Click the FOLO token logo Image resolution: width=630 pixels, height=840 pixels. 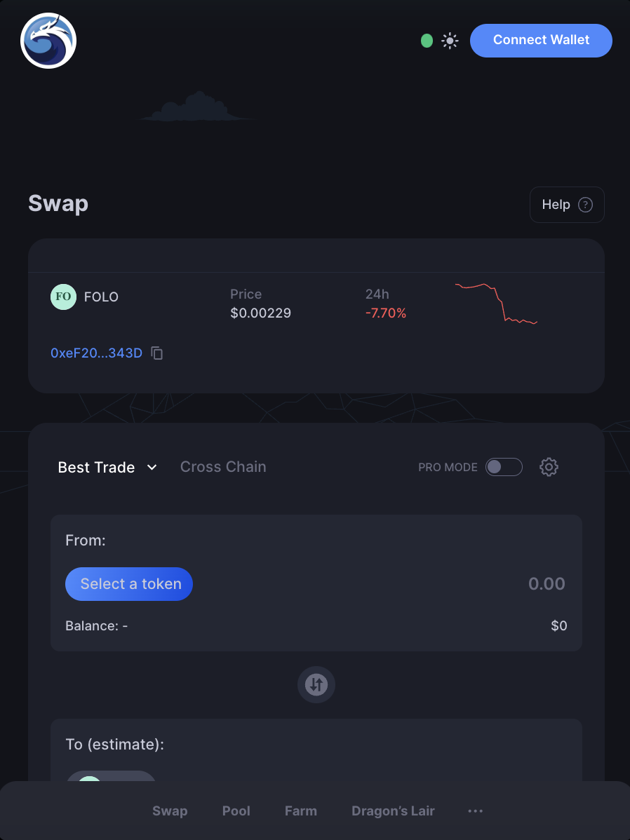click(x=63, y=297)
